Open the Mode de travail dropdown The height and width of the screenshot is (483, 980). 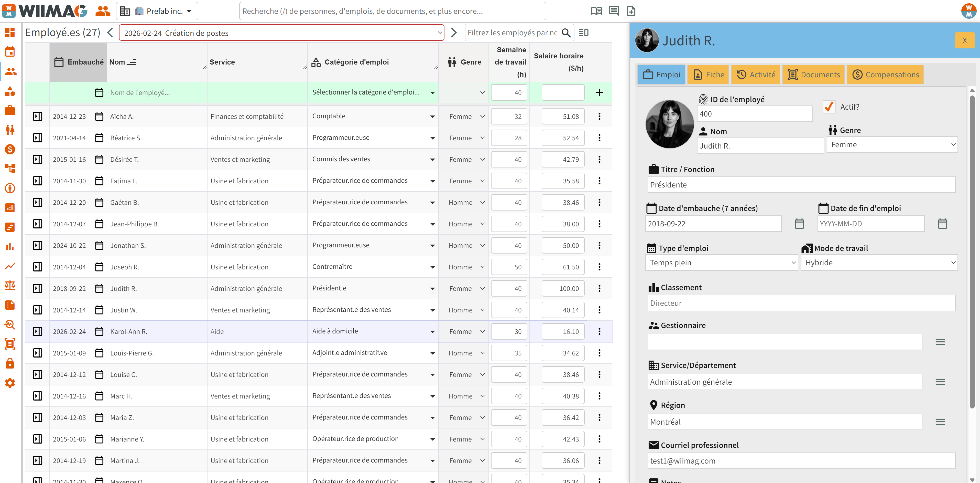point(879,262)
